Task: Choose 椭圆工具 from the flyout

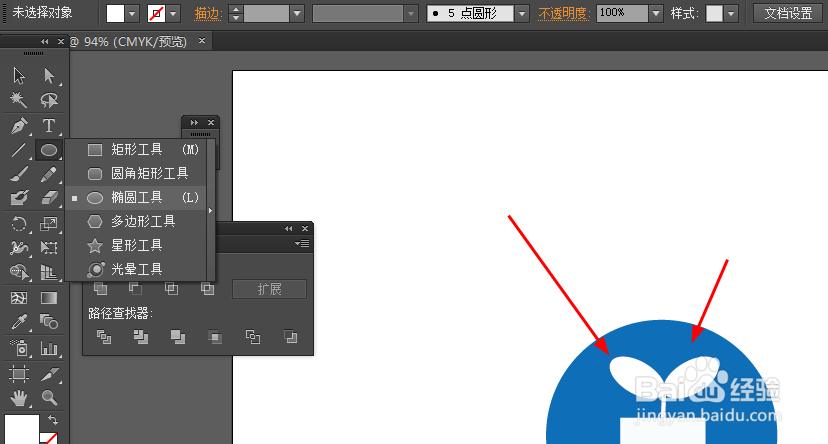Action: click(136, 197)
